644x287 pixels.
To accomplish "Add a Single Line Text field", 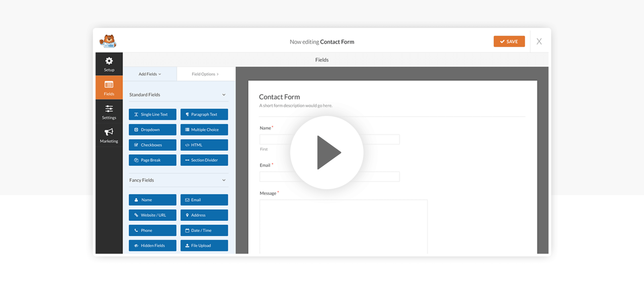I will coord(153,115).
